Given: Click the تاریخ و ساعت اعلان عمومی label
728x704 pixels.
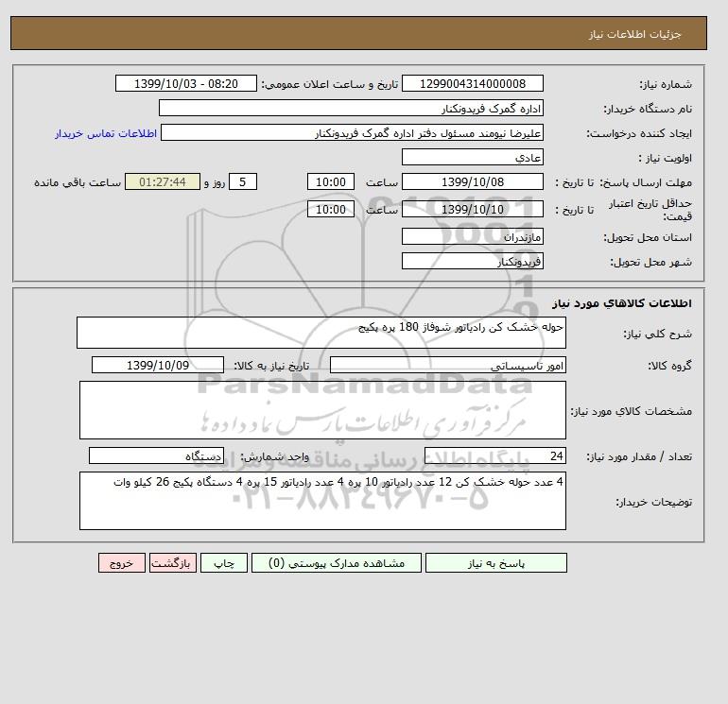Looking at the screenshot, I should click(x=330, y=84).
